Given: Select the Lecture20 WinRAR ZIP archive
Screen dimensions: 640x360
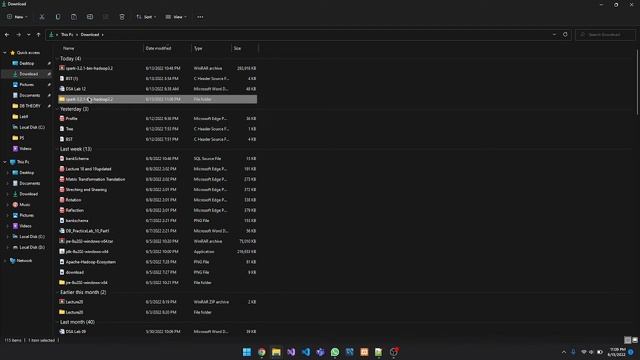Looking at the screenshot, I should pos(158,302).
